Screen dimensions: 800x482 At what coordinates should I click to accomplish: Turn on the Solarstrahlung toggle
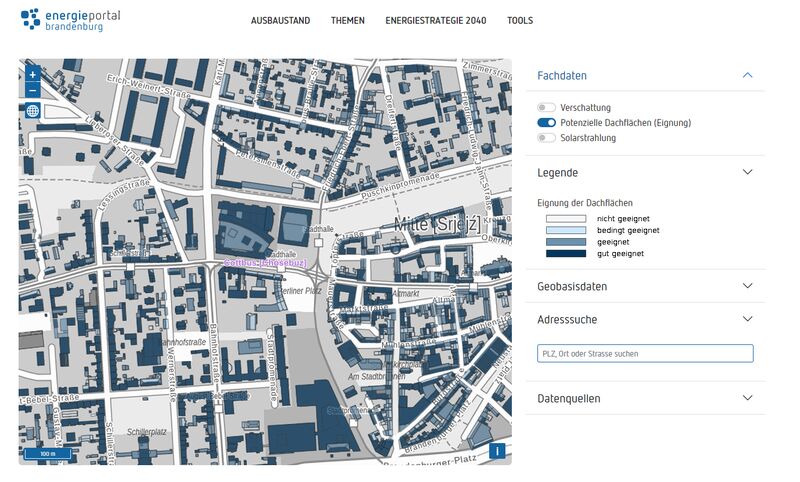point(546,138)
